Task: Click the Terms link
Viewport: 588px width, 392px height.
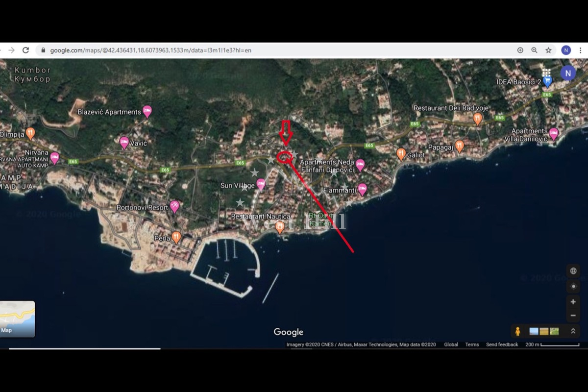Action: [472, 344]
